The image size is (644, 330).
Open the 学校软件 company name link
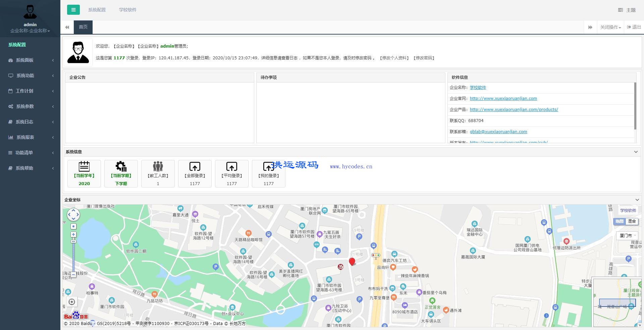pyautogui.click(x=478, y=88)
